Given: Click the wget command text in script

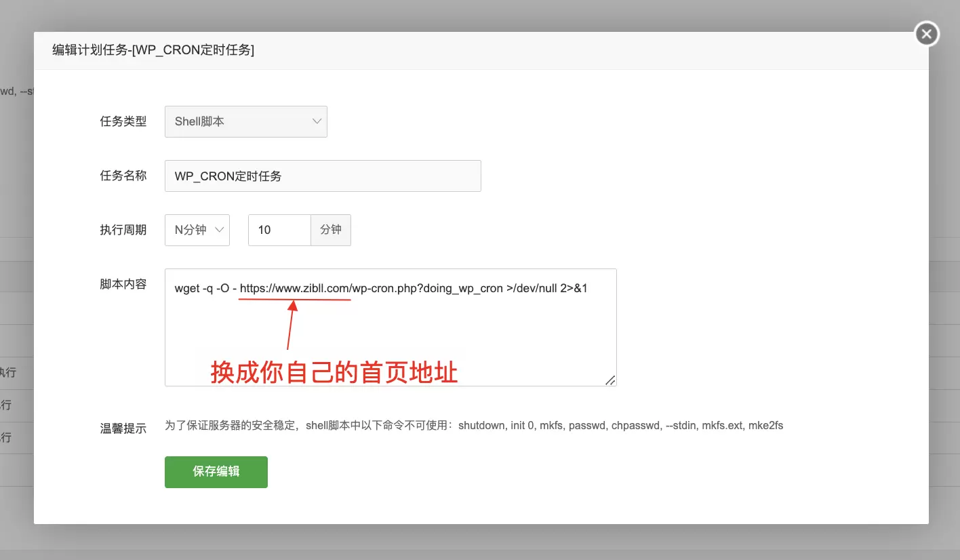Looking at the screenshot, I should click(381, 288).
